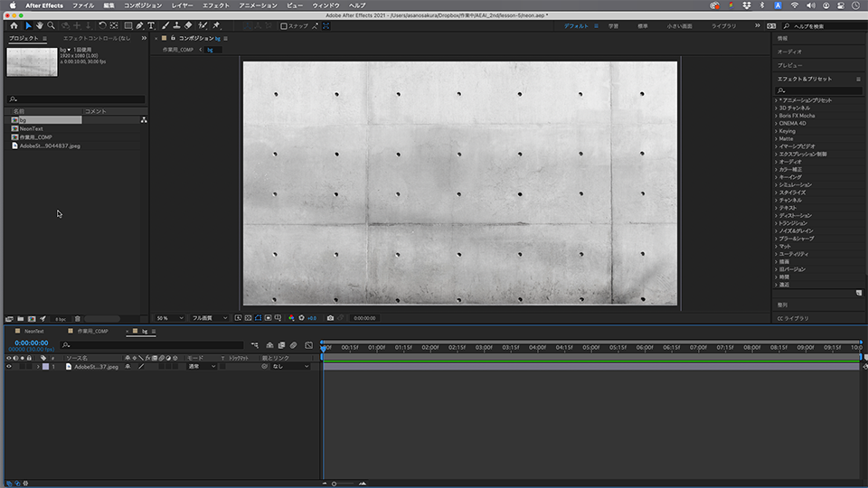
Task: Select the Zoom magnifier tool
Action: tap(51, 25)
